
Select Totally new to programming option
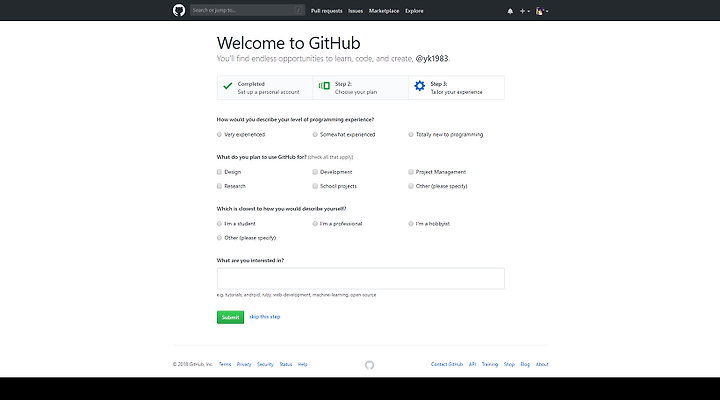pyautogui.click(x=411, y=135)
